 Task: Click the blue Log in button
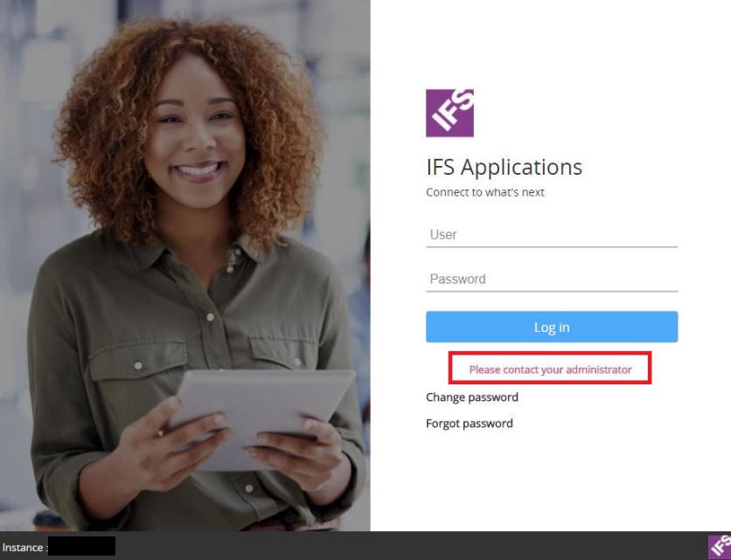[x=552, y=327]
